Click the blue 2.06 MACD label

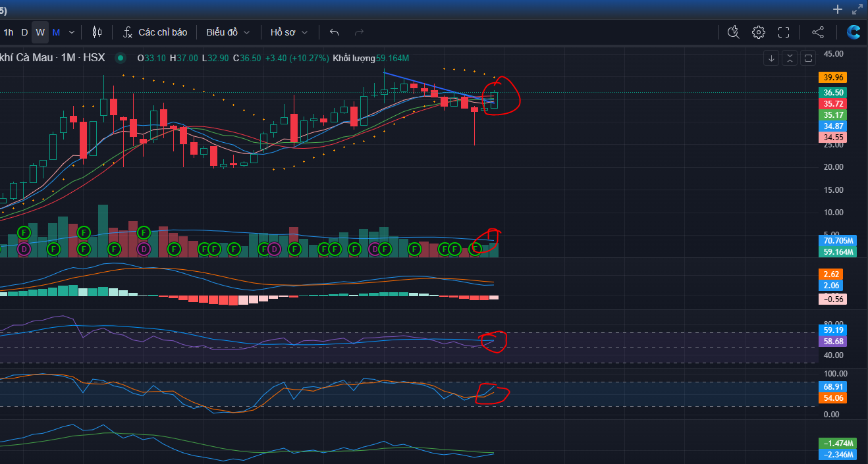click(831, 286)
